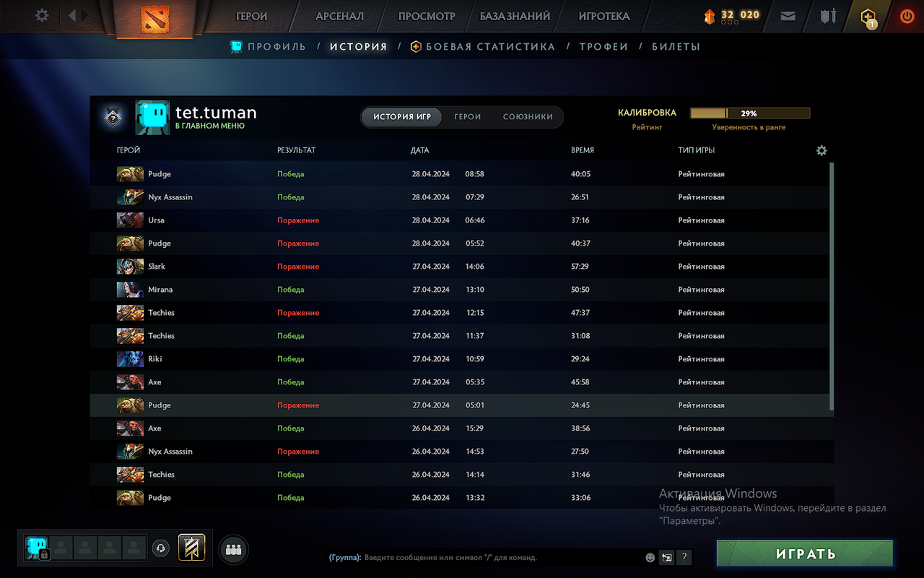Click the red power quit icon
The width and height of the screenshot is (924, 578).
tap(907, 16)
